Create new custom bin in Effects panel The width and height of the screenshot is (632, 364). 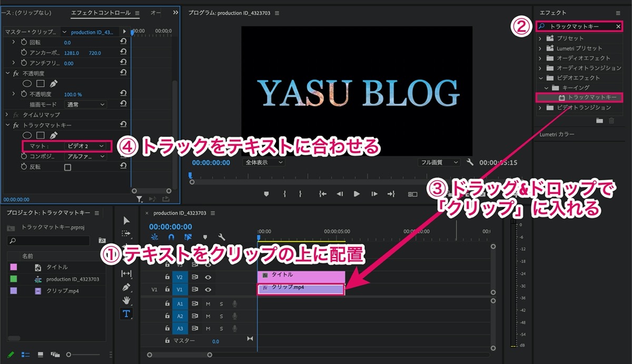pos(599,121)
